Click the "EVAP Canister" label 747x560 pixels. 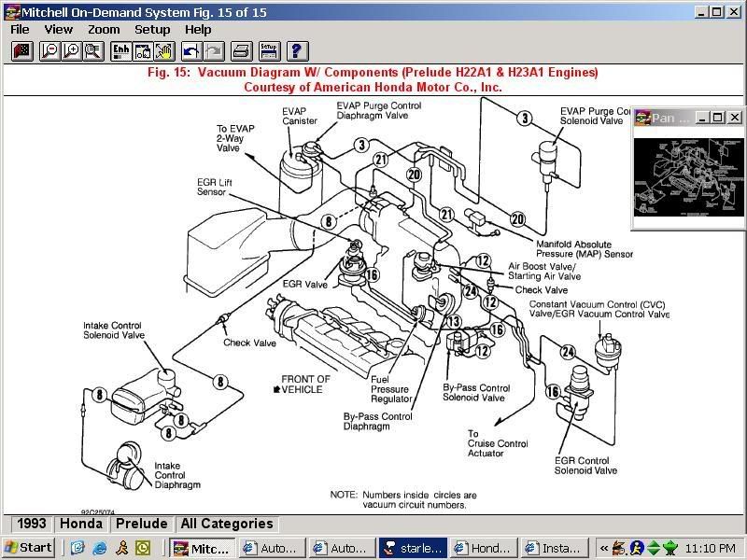299,116
